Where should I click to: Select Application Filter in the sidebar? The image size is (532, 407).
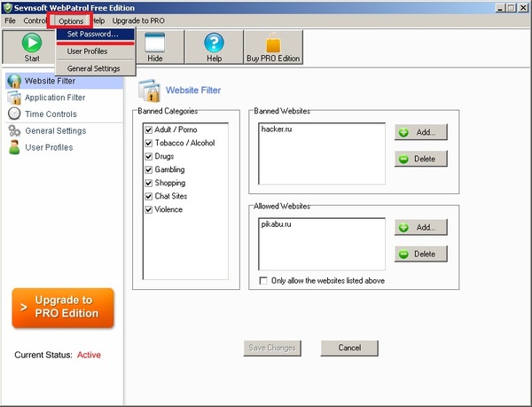55,98
